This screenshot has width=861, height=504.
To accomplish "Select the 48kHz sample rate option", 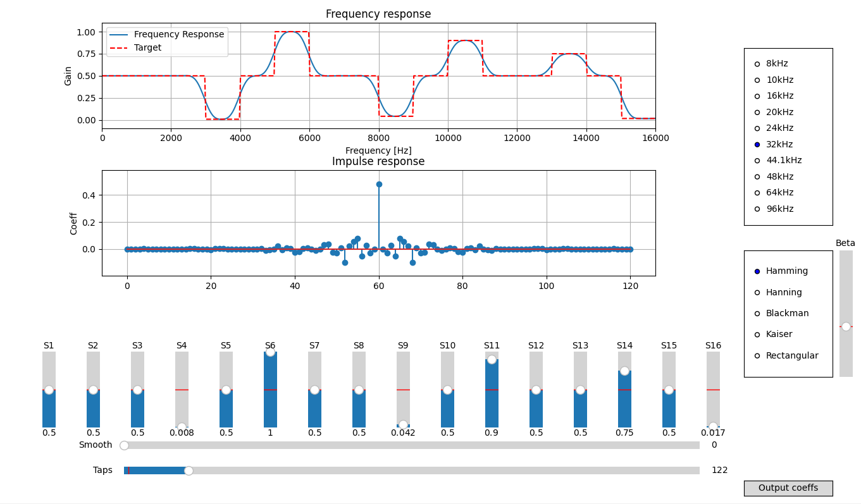I will (x=757, y=176).
